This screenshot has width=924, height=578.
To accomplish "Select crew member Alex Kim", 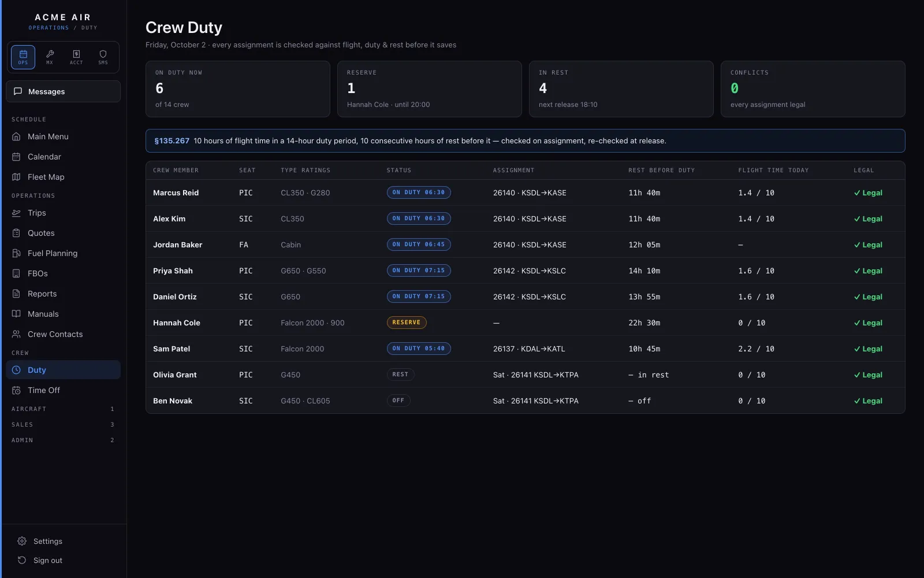I will [169, 218].
